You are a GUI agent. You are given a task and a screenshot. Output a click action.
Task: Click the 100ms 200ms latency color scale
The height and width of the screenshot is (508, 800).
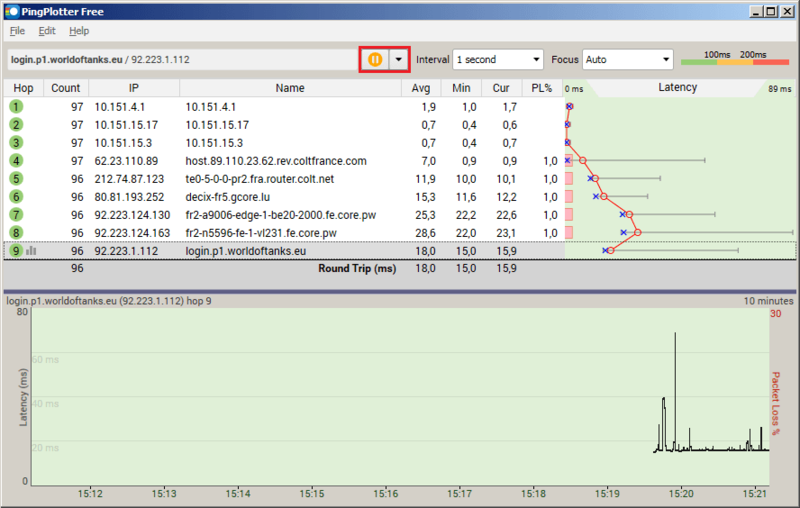click(x=733, y=59)
